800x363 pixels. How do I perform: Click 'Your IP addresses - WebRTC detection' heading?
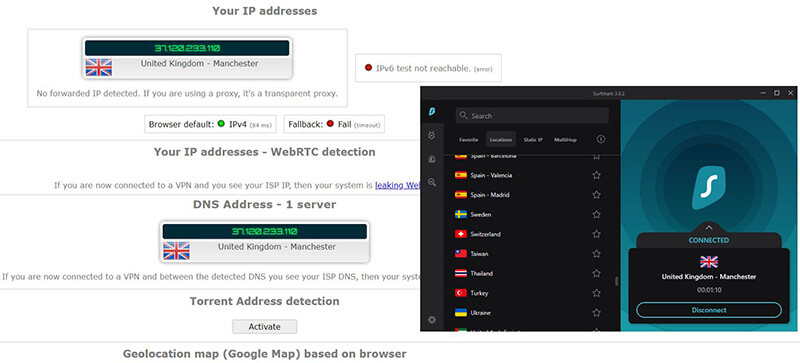click(264, 152)
